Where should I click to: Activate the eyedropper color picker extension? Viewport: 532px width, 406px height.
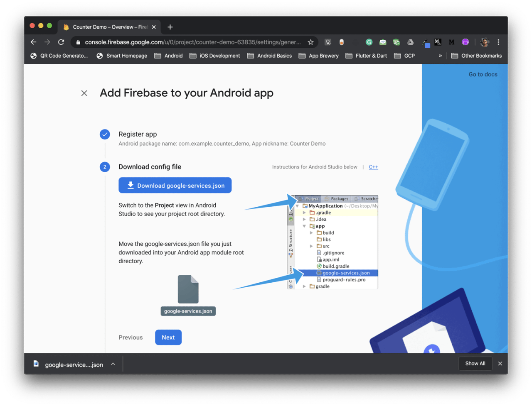(426, 42)
